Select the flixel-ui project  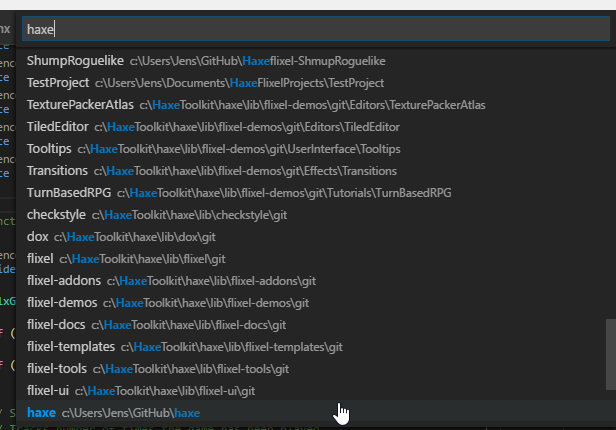316,391
